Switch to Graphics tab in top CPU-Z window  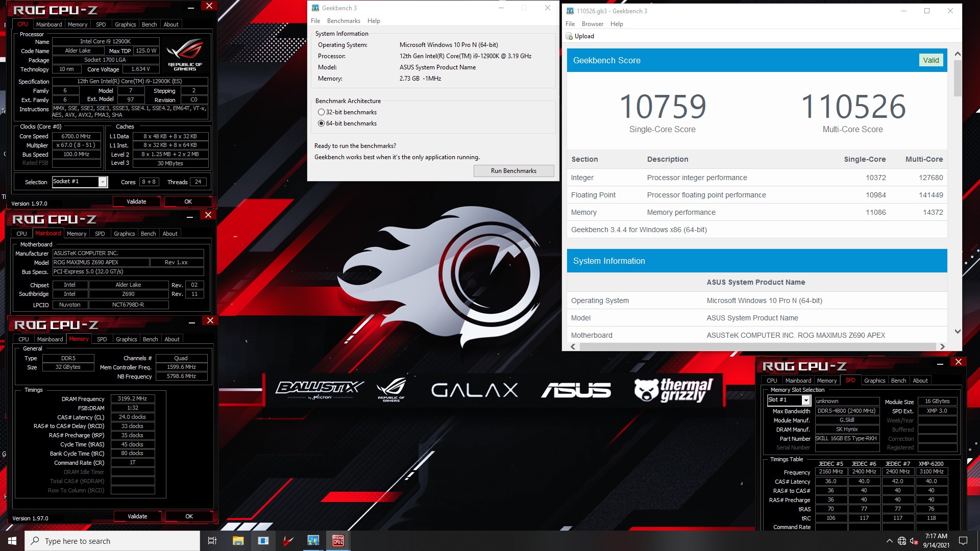click(x=125, y=24)
